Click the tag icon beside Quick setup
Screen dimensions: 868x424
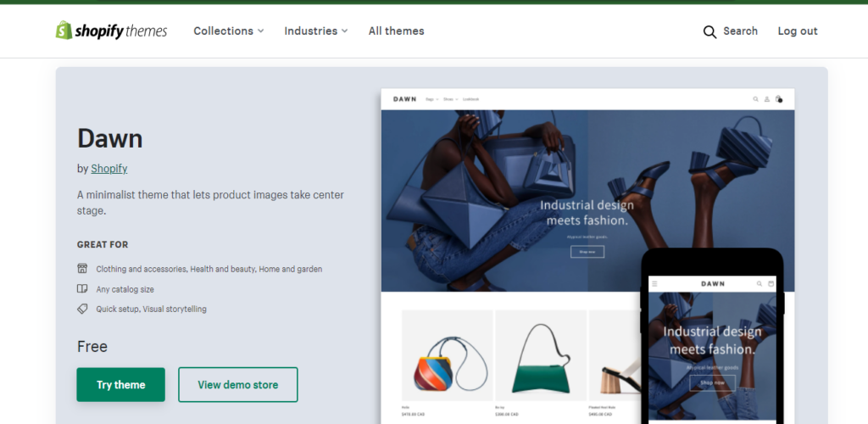click(x=82, y=309)
